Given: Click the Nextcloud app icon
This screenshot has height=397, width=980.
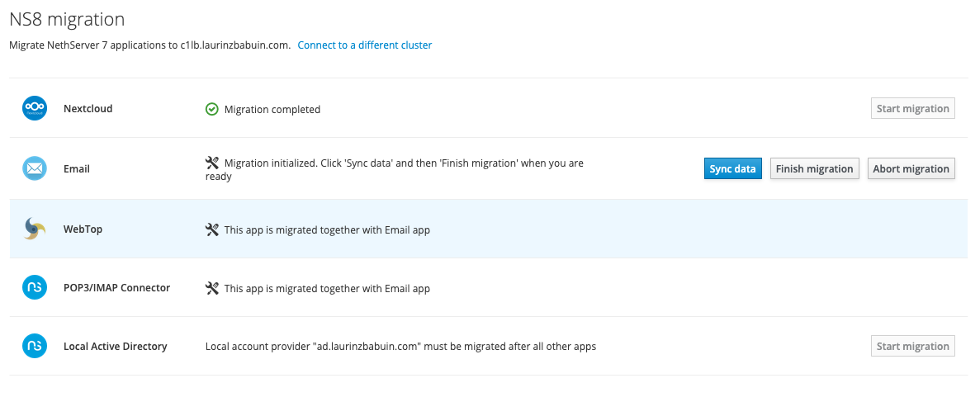Looking at the screenshot, I should coord(35,108).
